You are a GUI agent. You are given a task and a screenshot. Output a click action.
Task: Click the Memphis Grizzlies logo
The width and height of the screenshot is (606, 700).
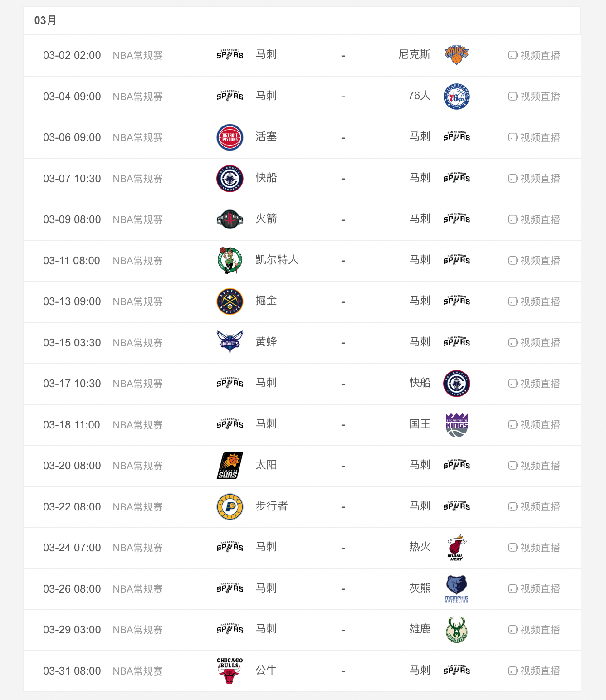456,588
